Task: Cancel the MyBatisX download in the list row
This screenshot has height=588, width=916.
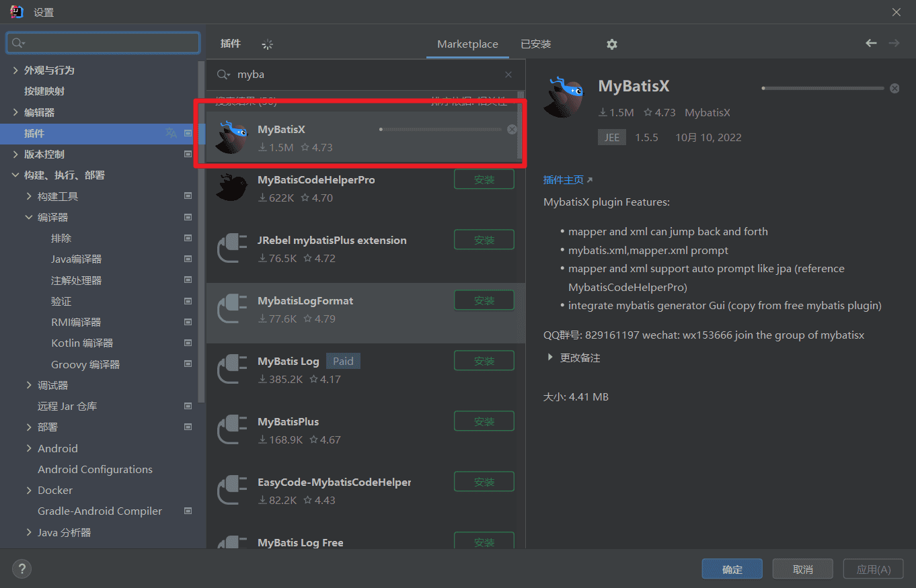Action: [512, 129]
